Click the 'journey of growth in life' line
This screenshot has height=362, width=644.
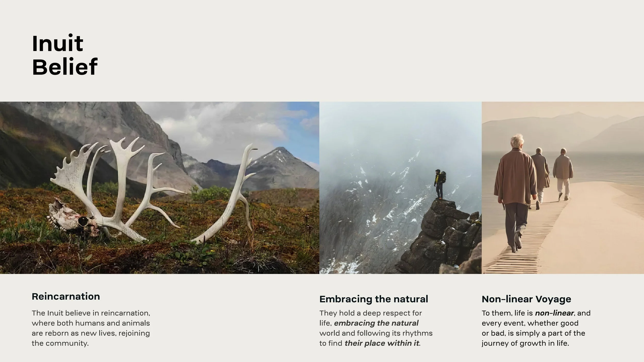(525, 343)
